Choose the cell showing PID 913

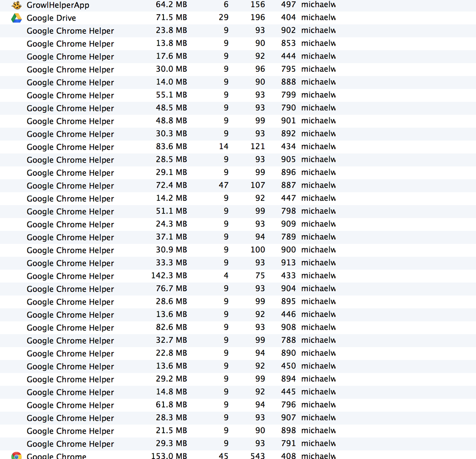[x=288, y=263]
